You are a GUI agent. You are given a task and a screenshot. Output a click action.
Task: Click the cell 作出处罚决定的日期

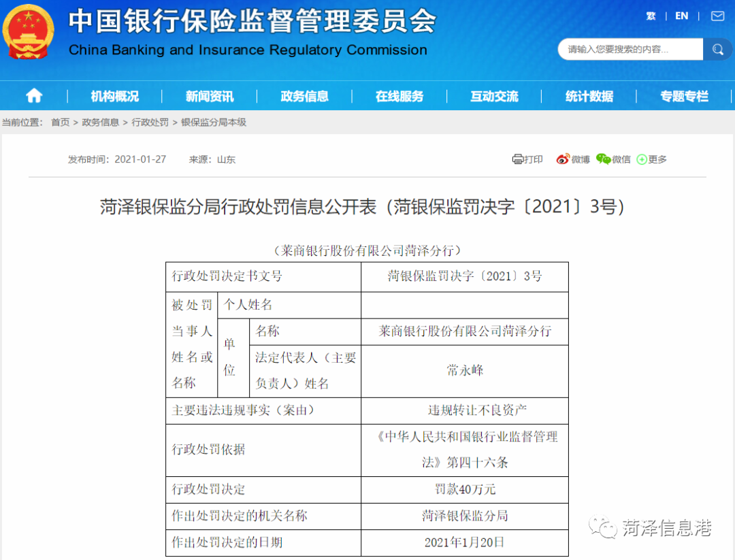pyautogui.click(x=263, y=543)
